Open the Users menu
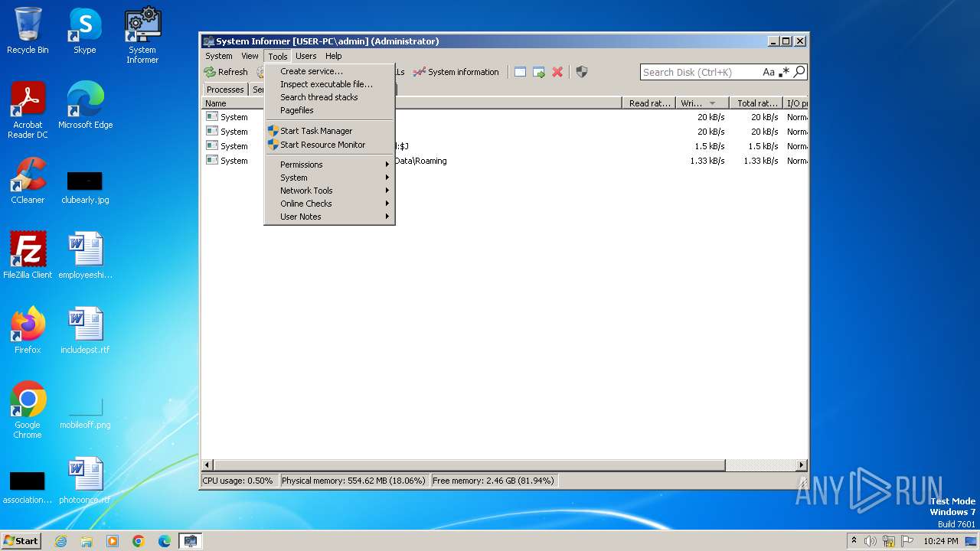 306,56
